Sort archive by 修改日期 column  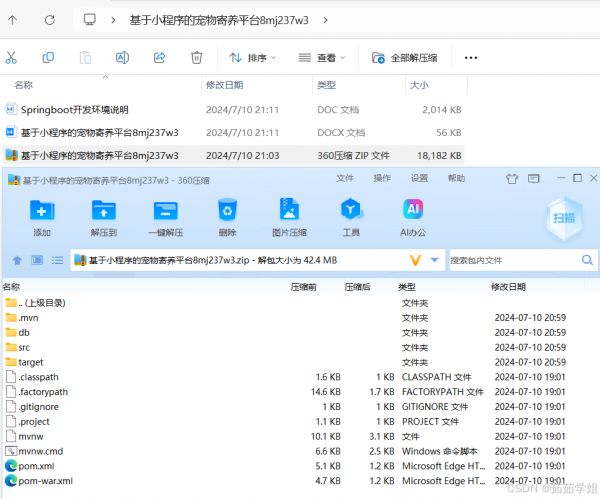click(x=509, y=287)
